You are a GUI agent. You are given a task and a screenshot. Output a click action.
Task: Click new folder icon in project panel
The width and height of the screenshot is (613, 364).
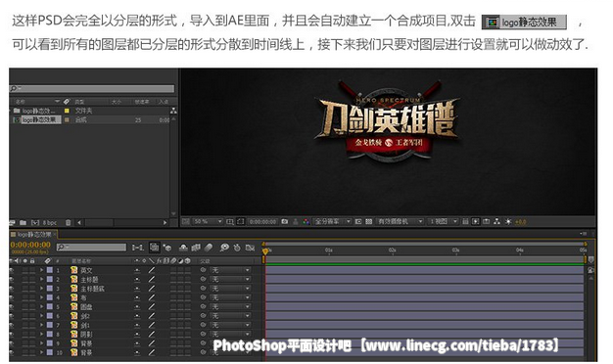(24, 223)
